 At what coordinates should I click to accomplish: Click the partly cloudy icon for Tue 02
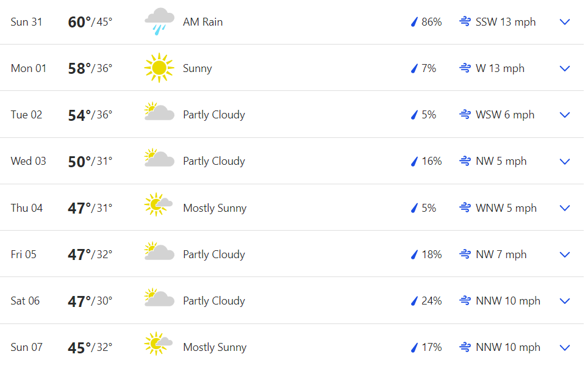tap(159, 114)
